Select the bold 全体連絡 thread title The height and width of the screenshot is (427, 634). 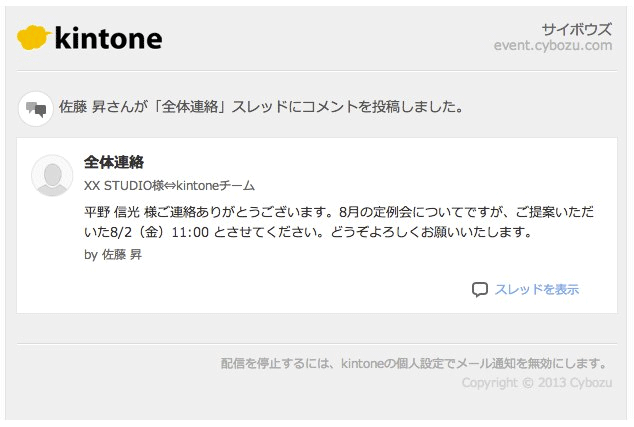coord(116,162)
